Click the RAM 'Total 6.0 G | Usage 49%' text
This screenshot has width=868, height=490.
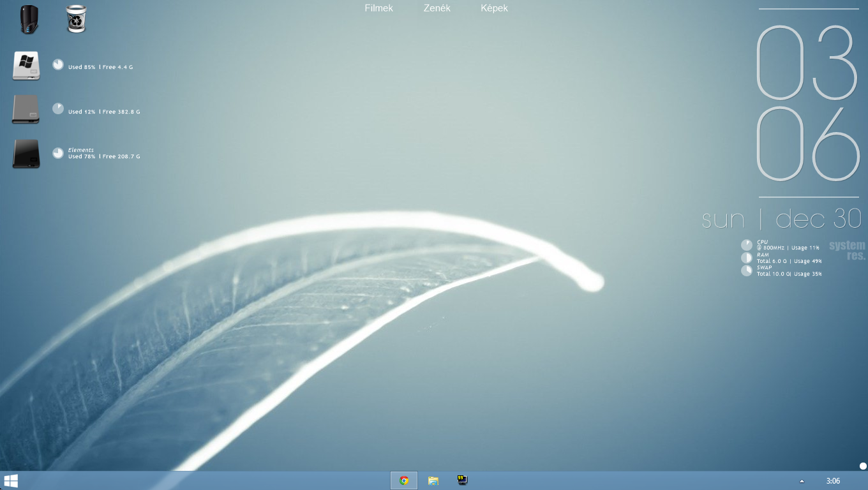(789, 261)
